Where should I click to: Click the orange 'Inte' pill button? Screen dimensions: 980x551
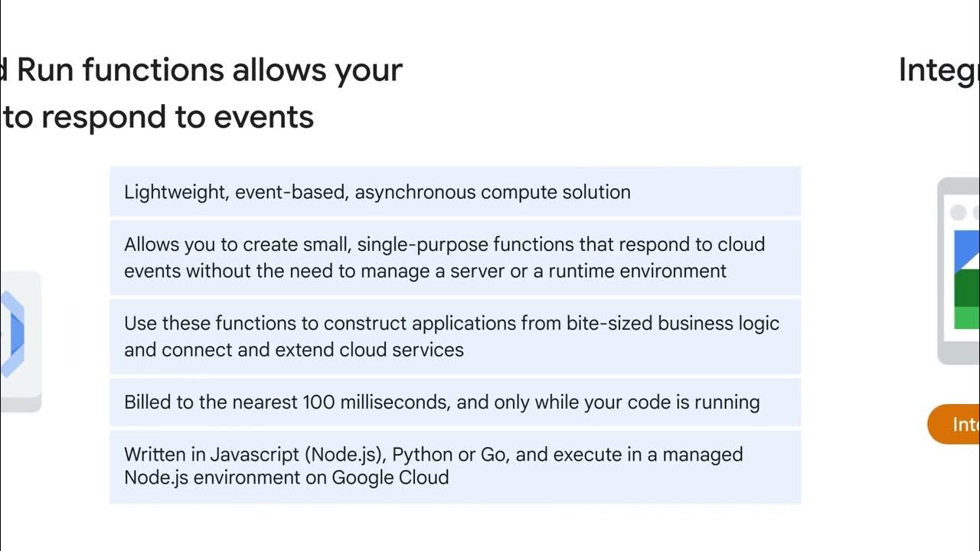click(x=954, y=424)
